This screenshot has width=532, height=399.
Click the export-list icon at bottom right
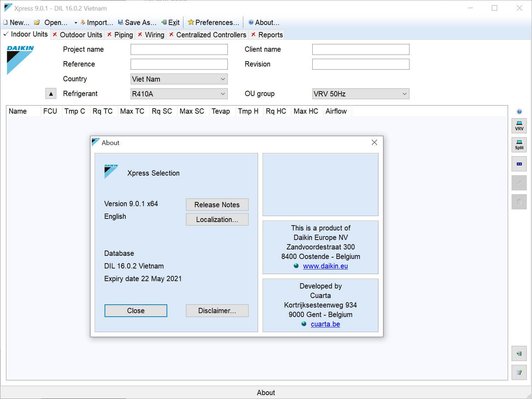point(519,372)
